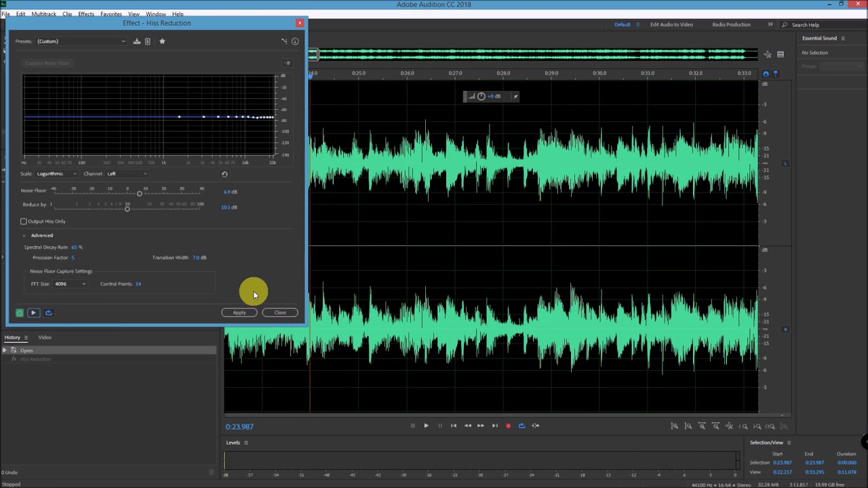Apply the Hiss Reduction effect
Screen dimensions: 868x488
239,312
